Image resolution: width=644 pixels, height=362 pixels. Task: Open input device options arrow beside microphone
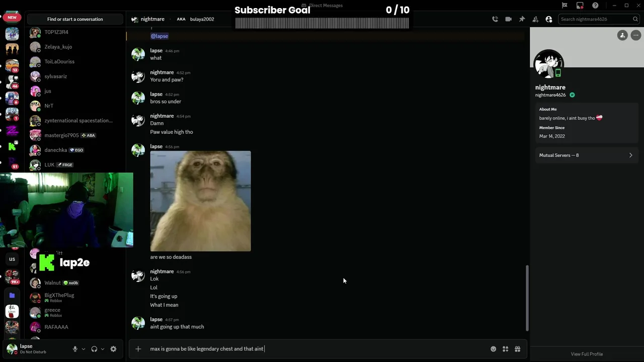(84, 349)
